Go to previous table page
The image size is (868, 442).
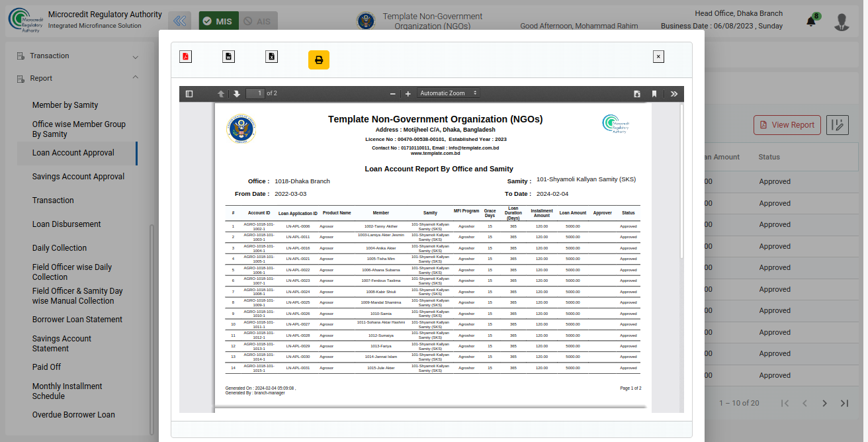tap(805, 403)
